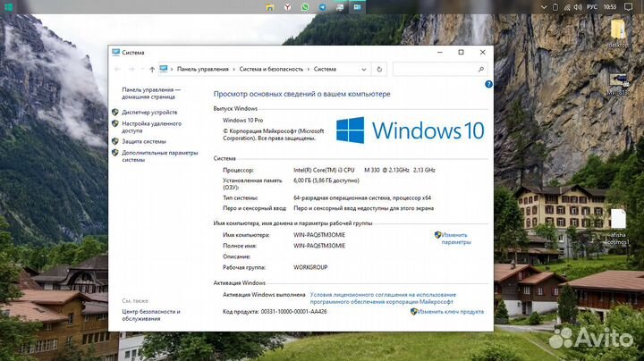644x361 pixels.
Task: Click the computer icon in address bar
Action: pyautogui.click(x=164, y=69)
